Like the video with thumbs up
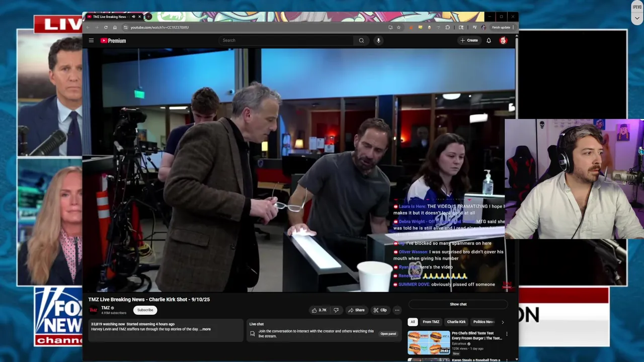The image size is (644, 362). point(319,310)
